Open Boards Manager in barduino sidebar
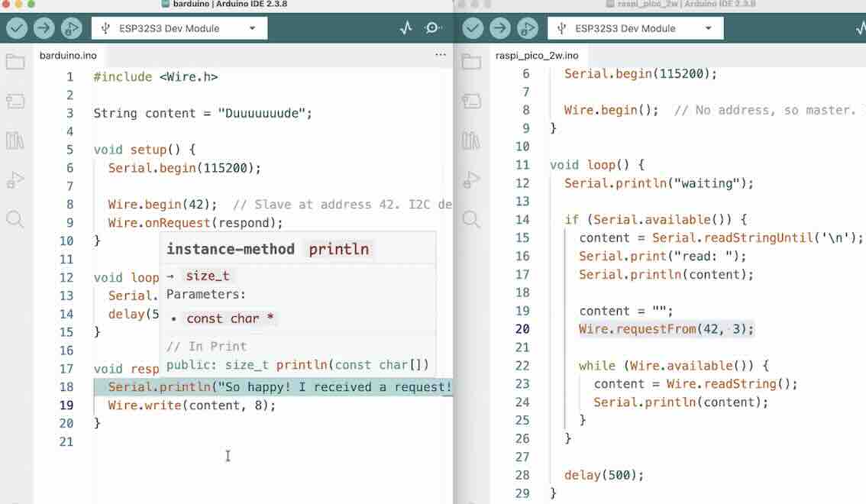 (x=15, y=101)
